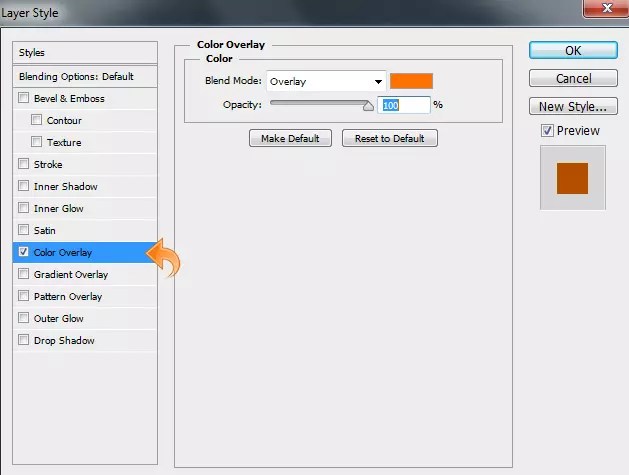The image size is (629, 475).
Task: Enable the Stroke checkbox
Action: click(x=24, y=164)
